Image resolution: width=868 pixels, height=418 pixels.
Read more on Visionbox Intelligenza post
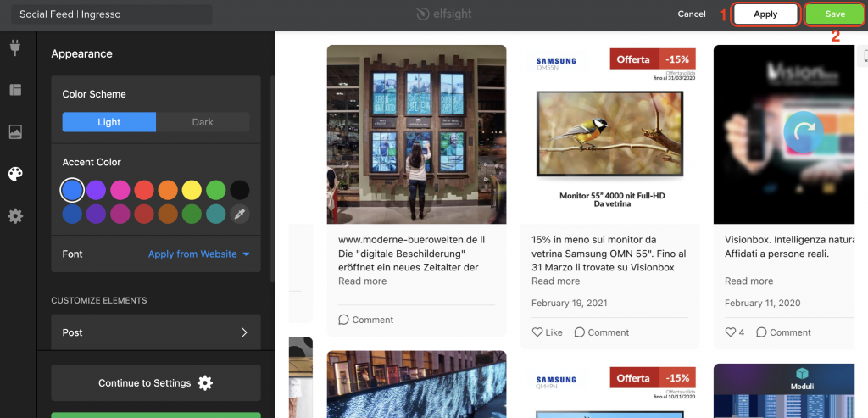click(749, 281)
